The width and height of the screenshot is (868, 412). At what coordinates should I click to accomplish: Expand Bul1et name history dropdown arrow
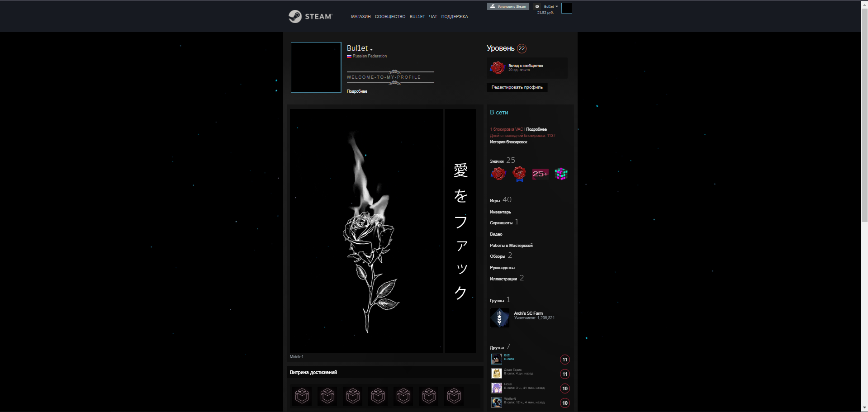pos(371,49)
